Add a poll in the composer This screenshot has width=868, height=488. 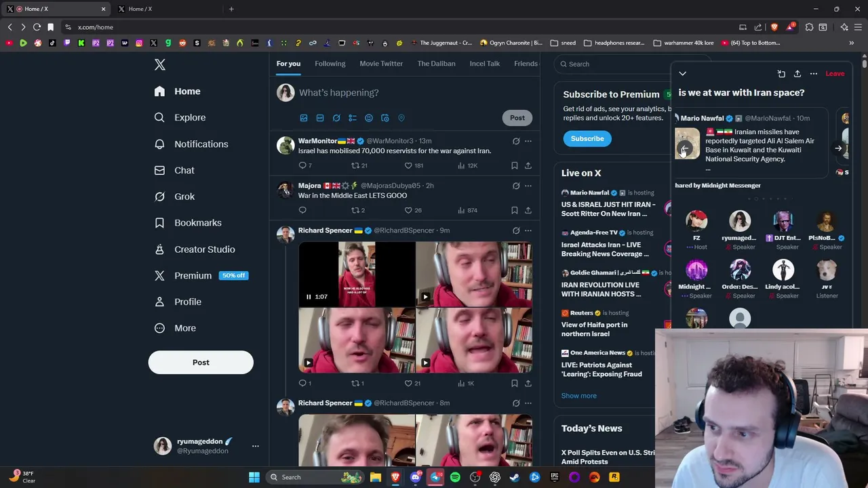[353, 118]
